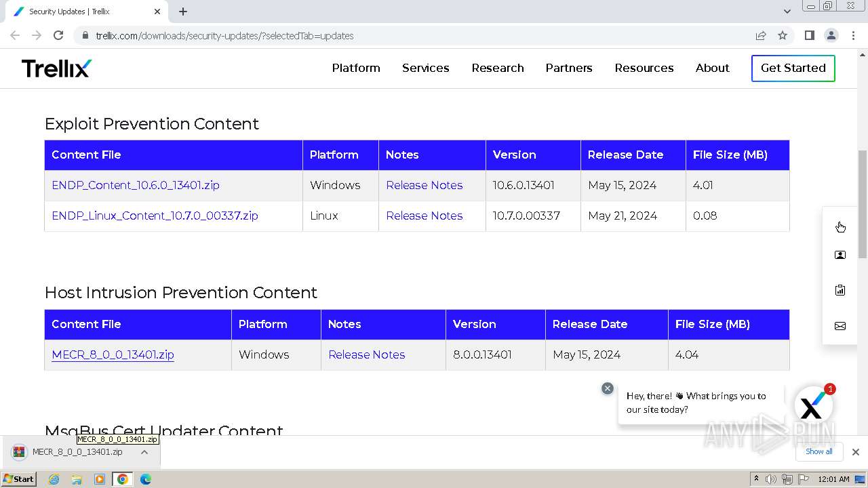Open Platform menu
The height and width of the screenshot is (488, 868).
pos(356,68)
